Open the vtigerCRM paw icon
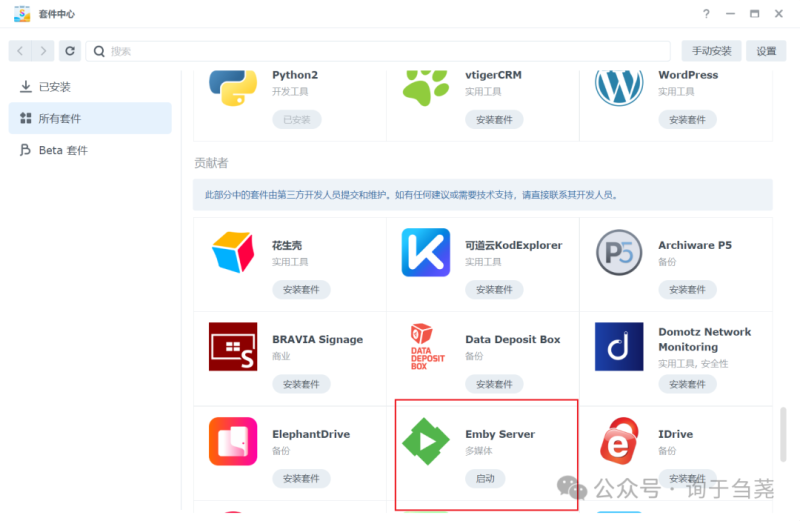The height and width of the screenshot is (521, 800). point(426,88)
